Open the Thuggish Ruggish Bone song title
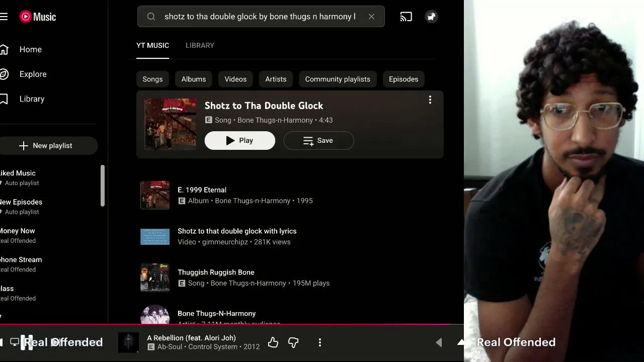This screenshot has width=644, height=362. coord(216,273)
